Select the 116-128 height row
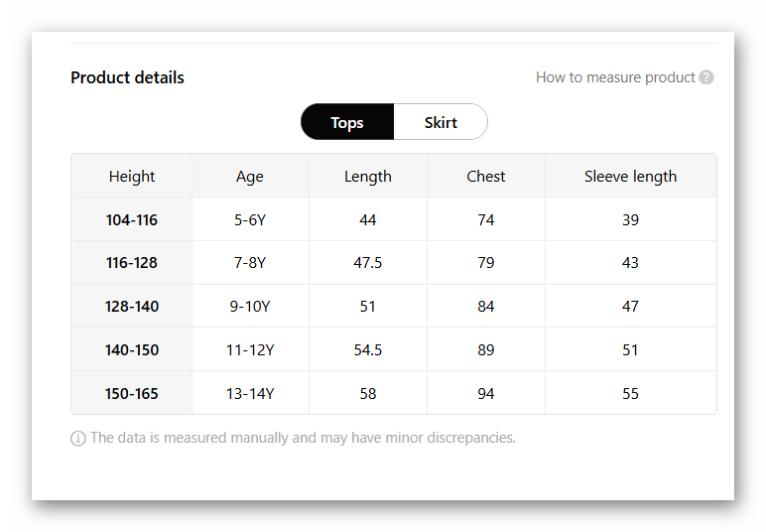This screenshot has width=766, height=532. [132, 263]
